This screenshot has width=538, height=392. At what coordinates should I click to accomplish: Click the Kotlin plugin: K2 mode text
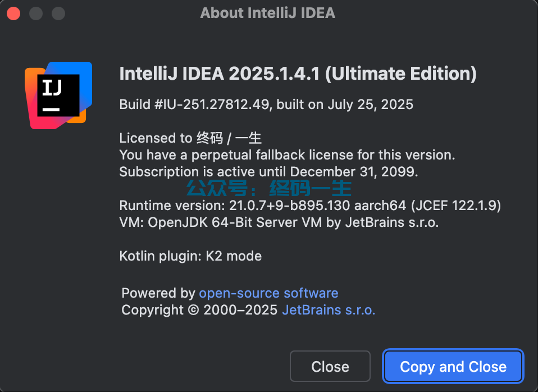click(x=190, y=256)
